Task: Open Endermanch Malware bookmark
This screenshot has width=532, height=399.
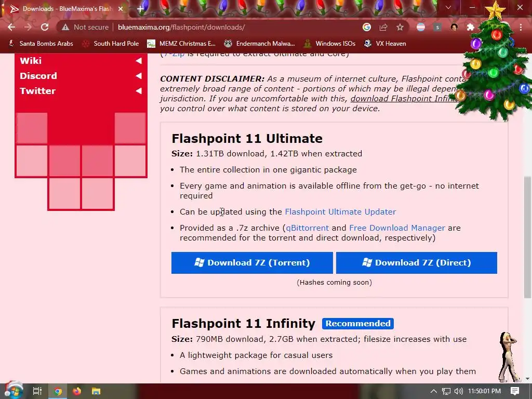Action: (260, 44)
